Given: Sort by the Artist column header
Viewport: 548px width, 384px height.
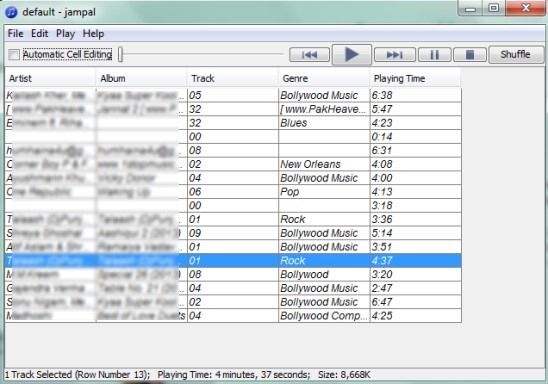Looking at the screenshot, I should pyautogui.click(x=50, y=78).
